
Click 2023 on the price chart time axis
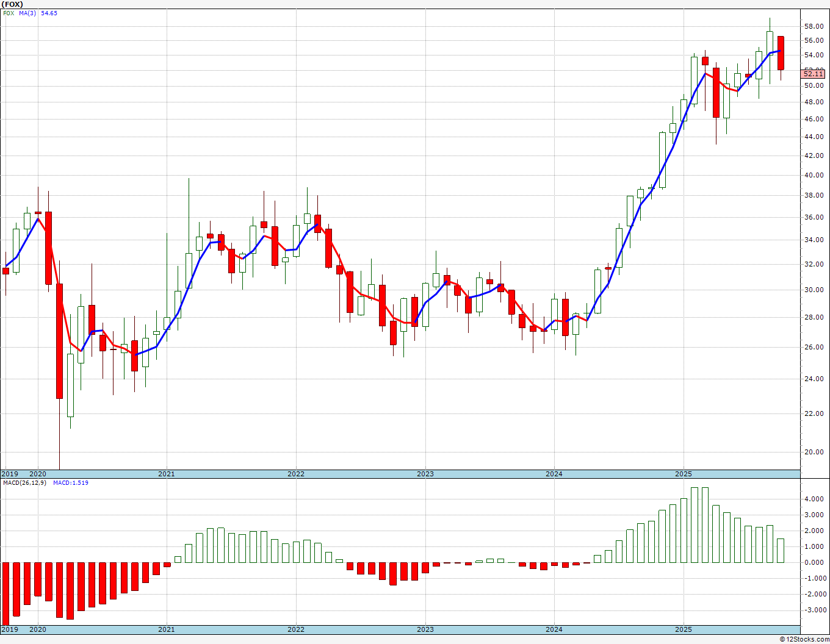[x=425, y=474]
